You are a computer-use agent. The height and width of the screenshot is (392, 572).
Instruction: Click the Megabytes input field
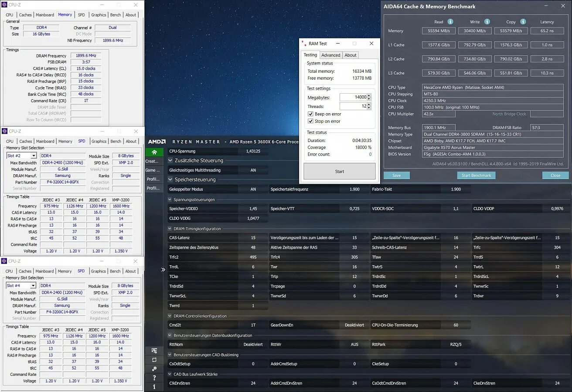tap(353, 97)
